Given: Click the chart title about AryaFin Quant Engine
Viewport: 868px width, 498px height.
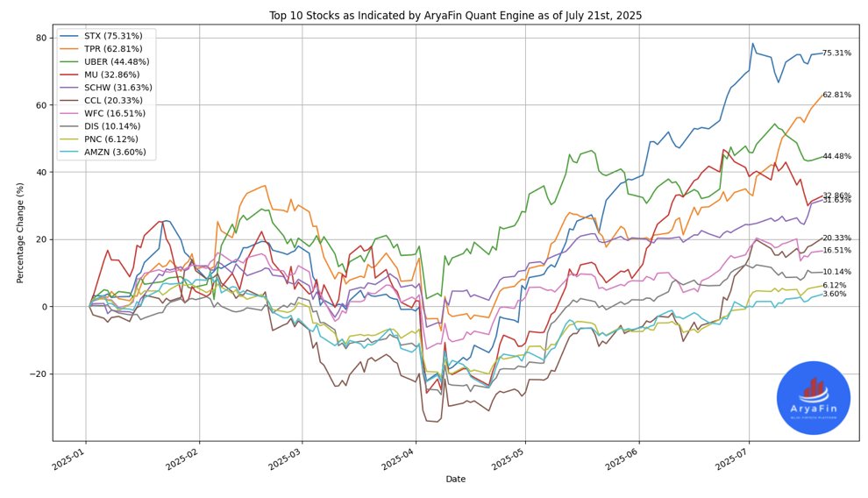Looking at the screenshot, I should click(x=456, y=16).
